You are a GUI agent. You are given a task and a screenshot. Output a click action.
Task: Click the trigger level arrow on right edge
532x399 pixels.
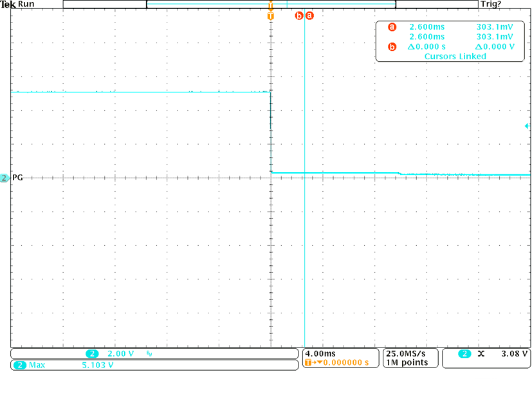(527, 126)
